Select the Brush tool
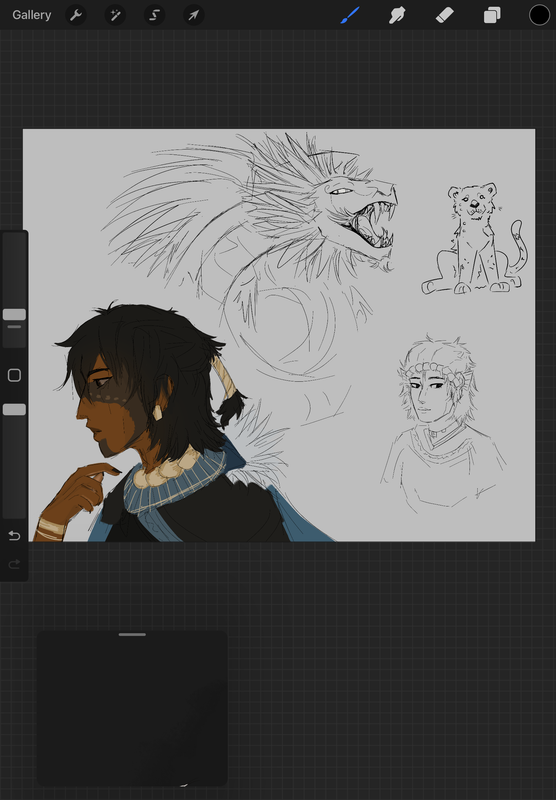The image size is (556, 800). [350, 15]
